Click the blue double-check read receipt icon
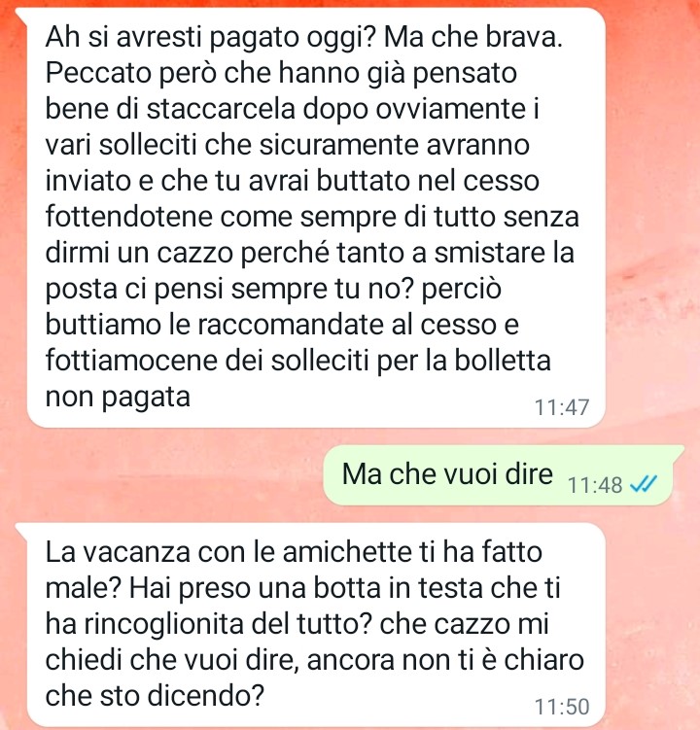The height and width of the screenshot is (730, 700). [x=644, y=484]
